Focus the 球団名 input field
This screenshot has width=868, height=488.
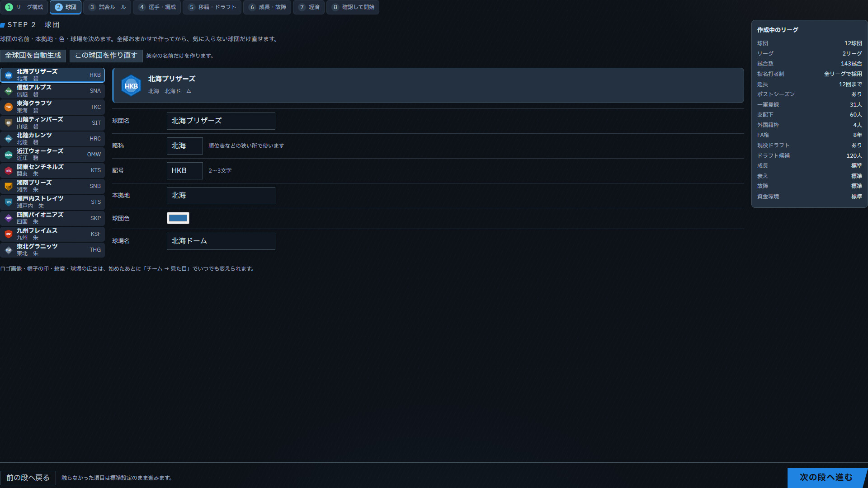click(221, 121)
